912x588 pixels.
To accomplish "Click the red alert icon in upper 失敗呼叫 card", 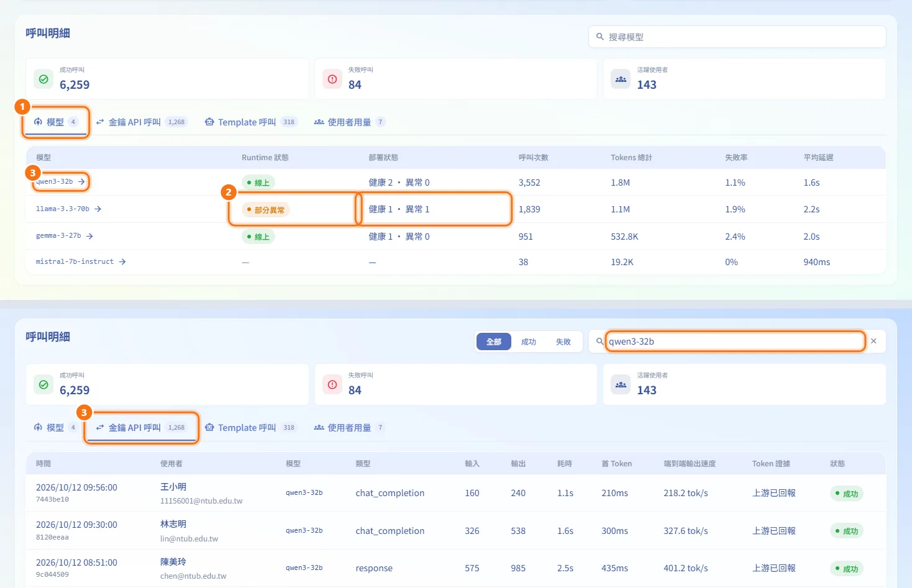I will coord(332,79).
